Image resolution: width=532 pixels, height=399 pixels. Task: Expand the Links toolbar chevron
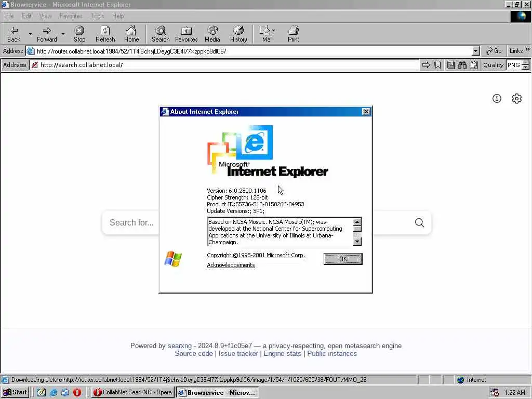[528, 49]
